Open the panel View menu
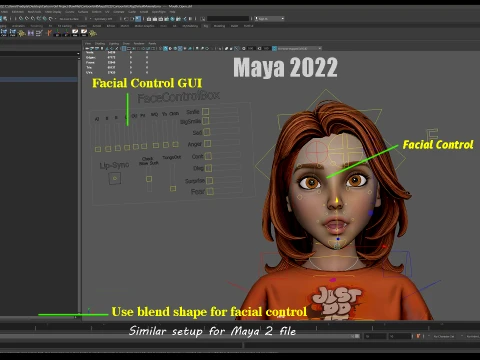The image size is (480, 360). point(88,43)
